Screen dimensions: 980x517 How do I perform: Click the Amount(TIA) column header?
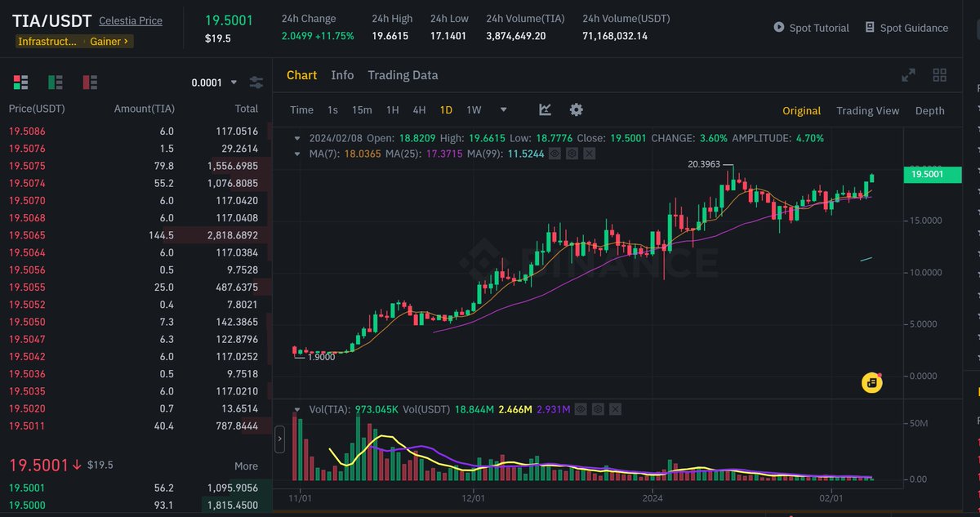pos(145,109)
